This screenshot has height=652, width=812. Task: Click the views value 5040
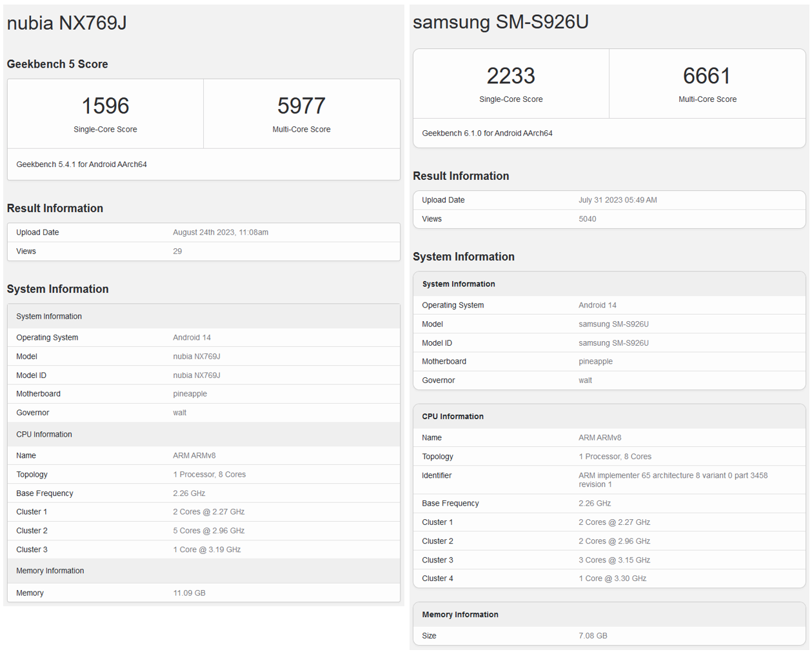587,219
